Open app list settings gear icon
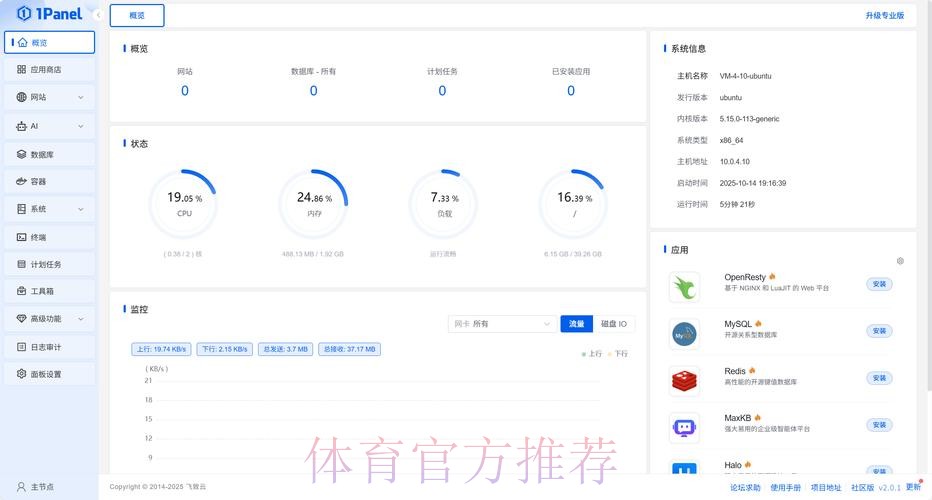This screenshot has height=500, width=932. [x=900, y=261]
